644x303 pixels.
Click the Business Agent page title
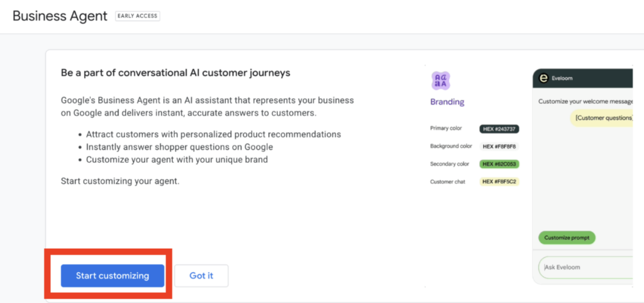point(60,16)
